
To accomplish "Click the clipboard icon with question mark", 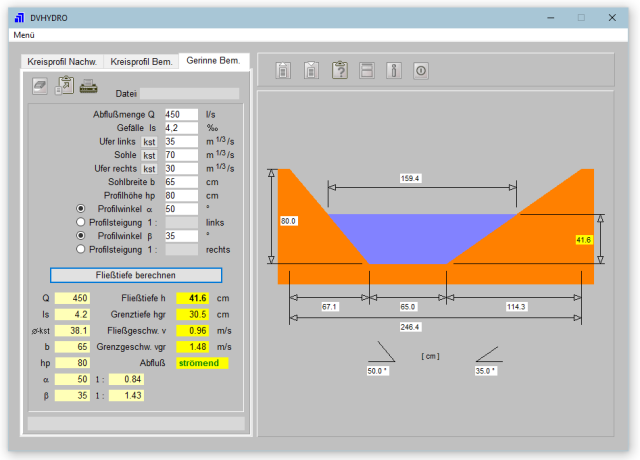I will click(x=339, y=70).
